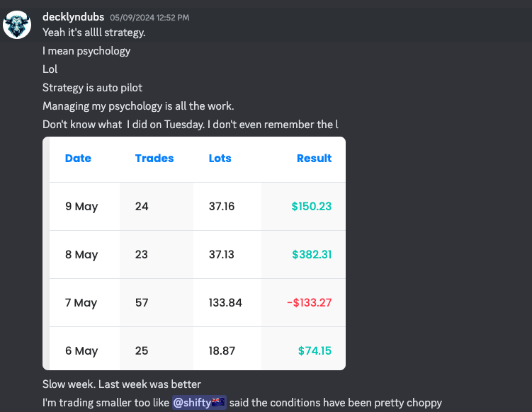Click the Lots column header

(x=220, y=159)
